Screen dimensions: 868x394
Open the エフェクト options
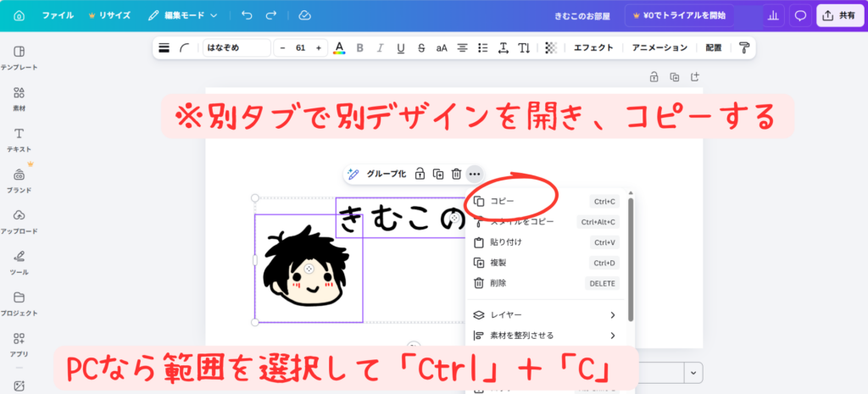(593, 47)
